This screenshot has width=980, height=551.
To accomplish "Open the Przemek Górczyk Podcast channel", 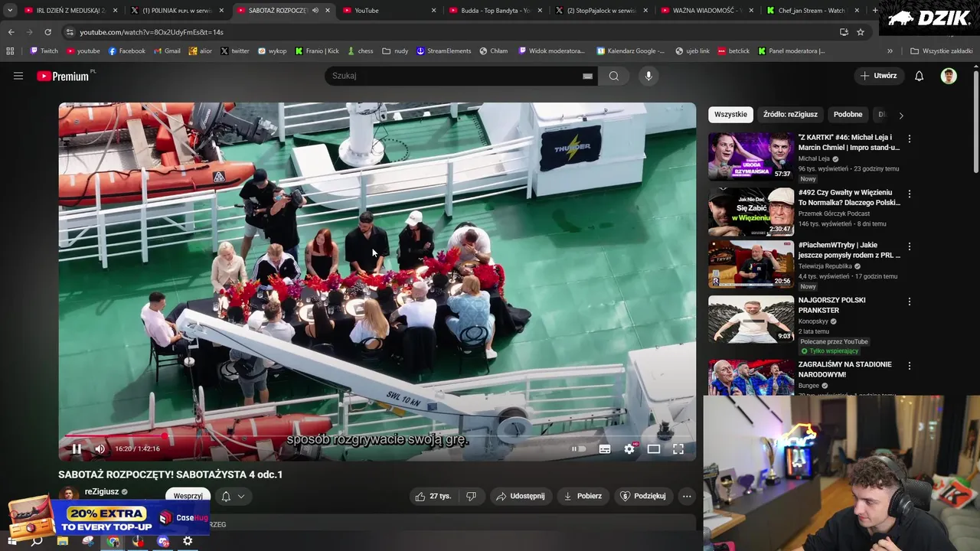I will click(x=835, y=214).
